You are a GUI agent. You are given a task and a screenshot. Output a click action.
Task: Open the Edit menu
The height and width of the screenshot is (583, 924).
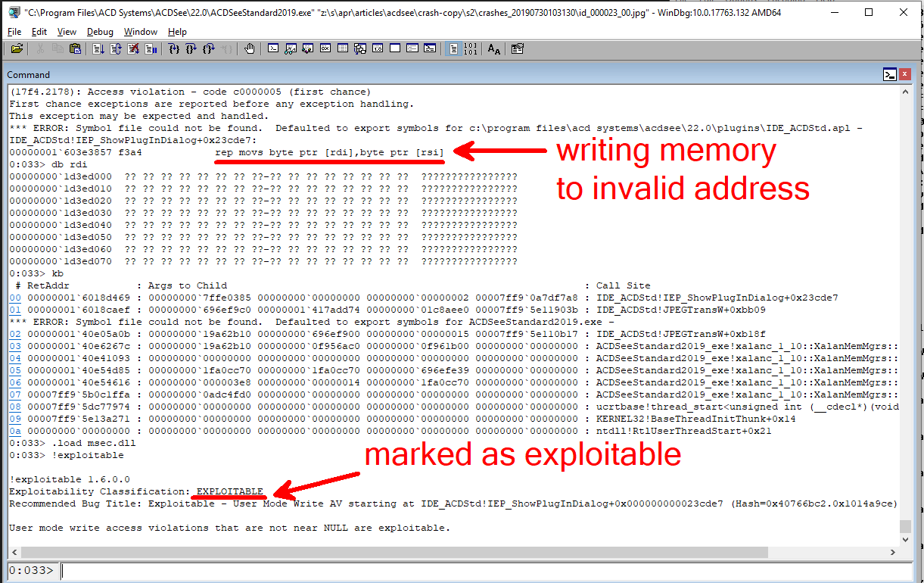[39, 32]
